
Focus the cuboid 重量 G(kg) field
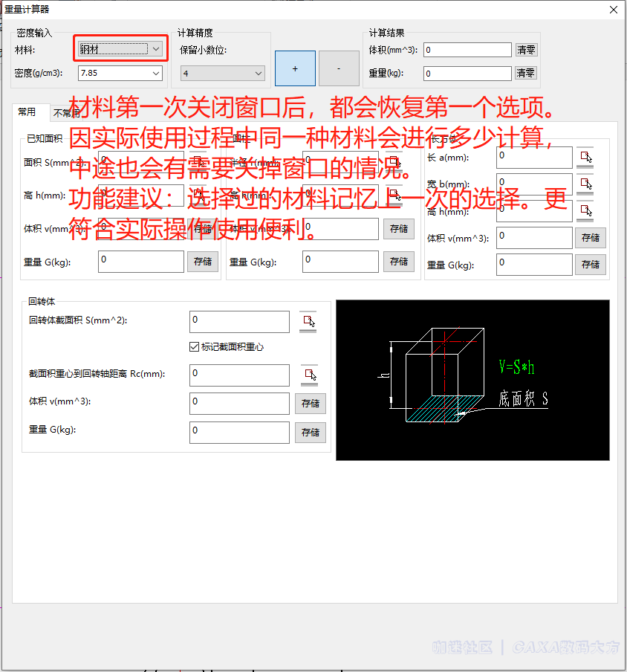pos(534,265)
